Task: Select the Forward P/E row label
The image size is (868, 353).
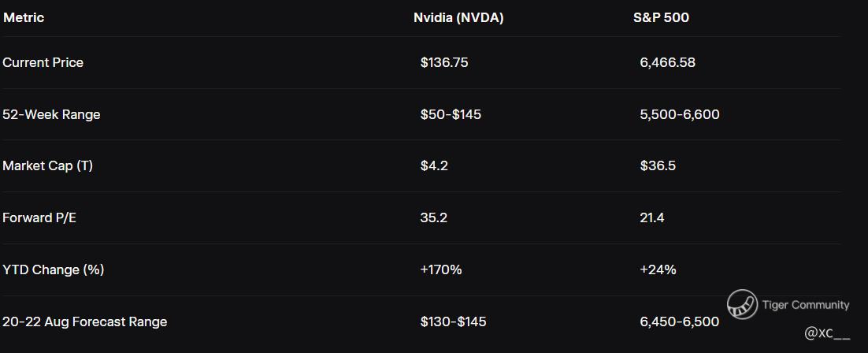Action: click(x=39, y=218)
